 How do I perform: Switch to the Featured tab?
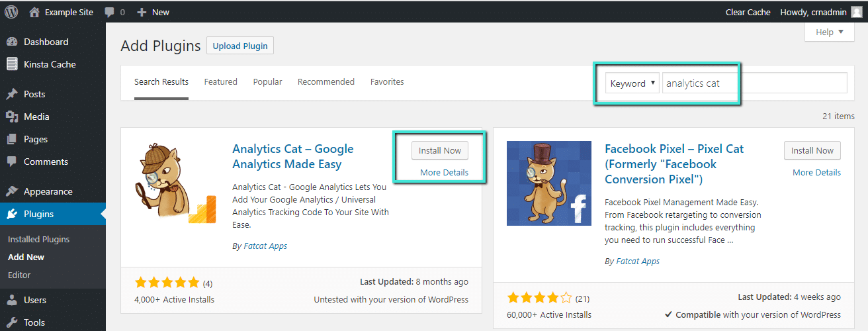tap(220, 82)
